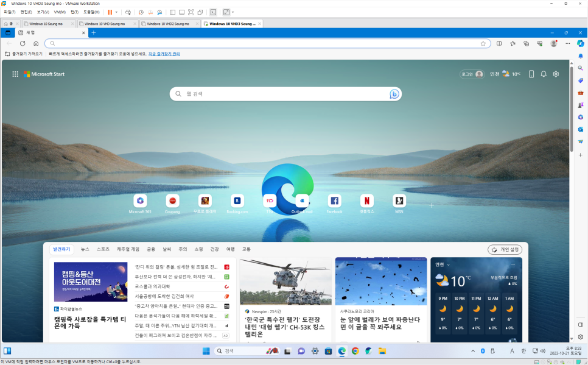This screenshot has width=588, height=365.
Task: Open the 캠핑&등산 아웃도어대전 article thumbnail
Action: tap(90, 282)
